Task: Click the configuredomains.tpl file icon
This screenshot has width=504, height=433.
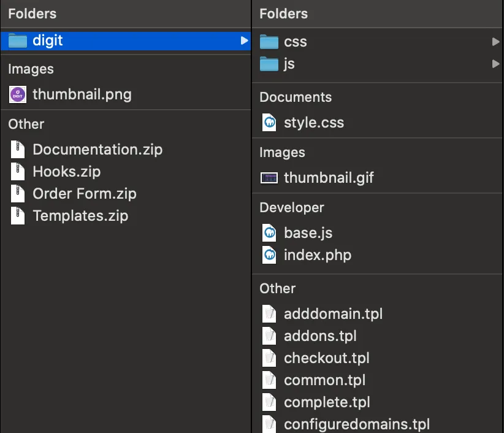Action: [269, 424]
